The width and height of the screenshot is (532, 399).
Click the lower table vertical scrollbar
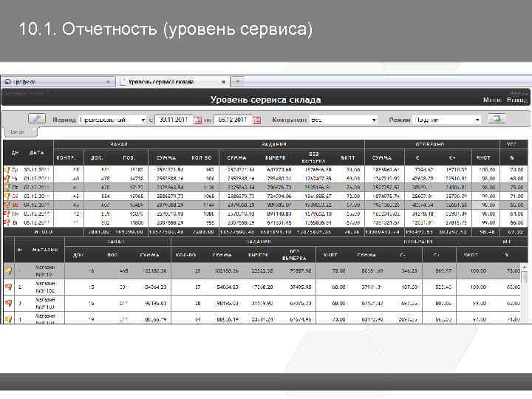525,293
